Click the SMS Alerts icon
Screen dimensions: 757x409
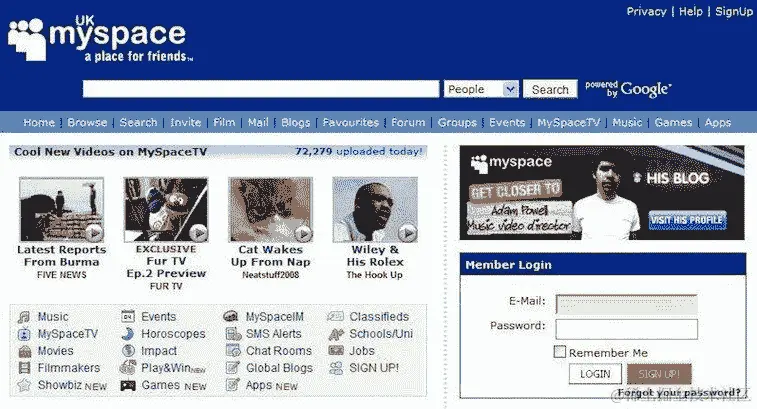click(233, 334)
